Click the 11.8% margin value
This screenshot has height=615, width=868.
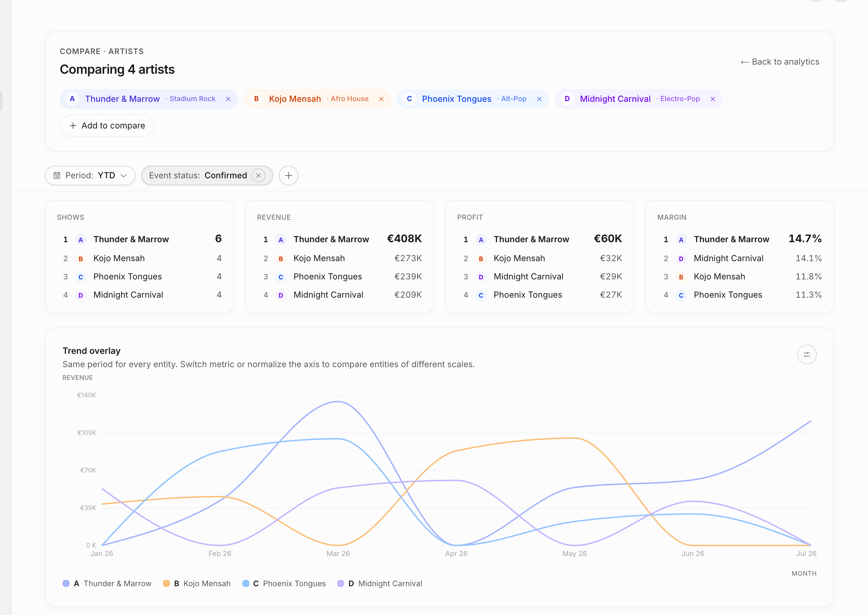tap(809, 277)
